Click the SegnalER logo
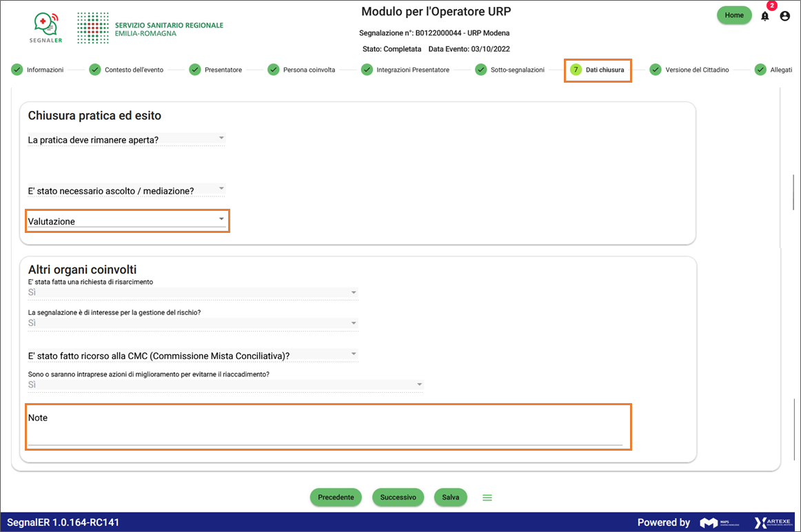The width and height of the screenshot is (801, 532). tap(46, 28)
